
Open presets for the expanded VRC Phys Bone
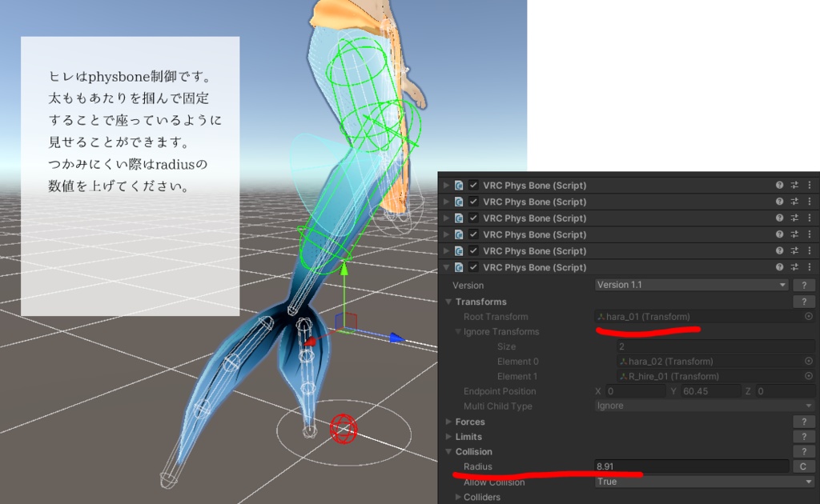[794, 267]
